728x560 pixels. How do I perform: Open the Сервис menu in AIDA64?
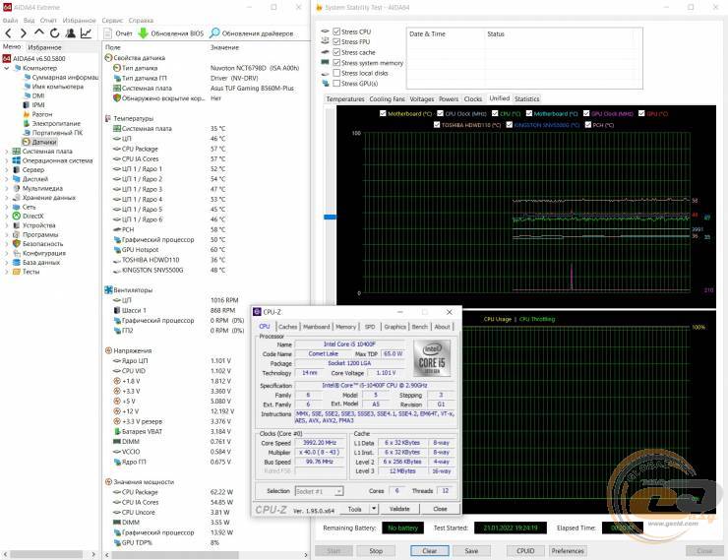112,21
